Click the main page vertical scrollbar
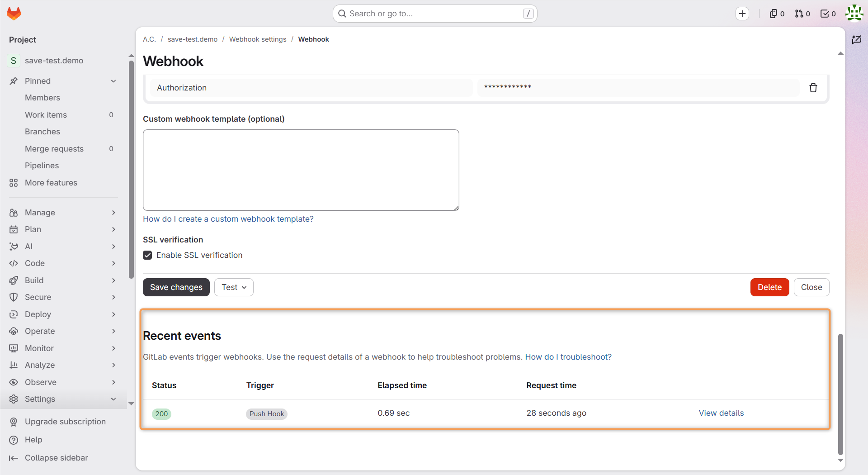 [x=840, y=394]
